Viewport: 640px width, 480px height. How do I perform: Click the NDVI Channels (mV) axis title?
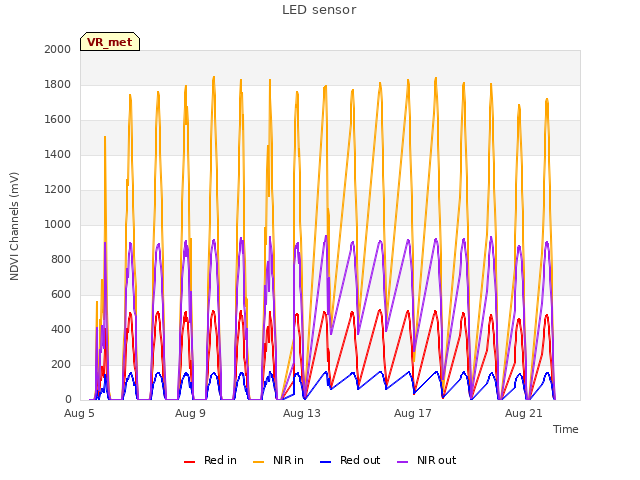click(14, 226)
